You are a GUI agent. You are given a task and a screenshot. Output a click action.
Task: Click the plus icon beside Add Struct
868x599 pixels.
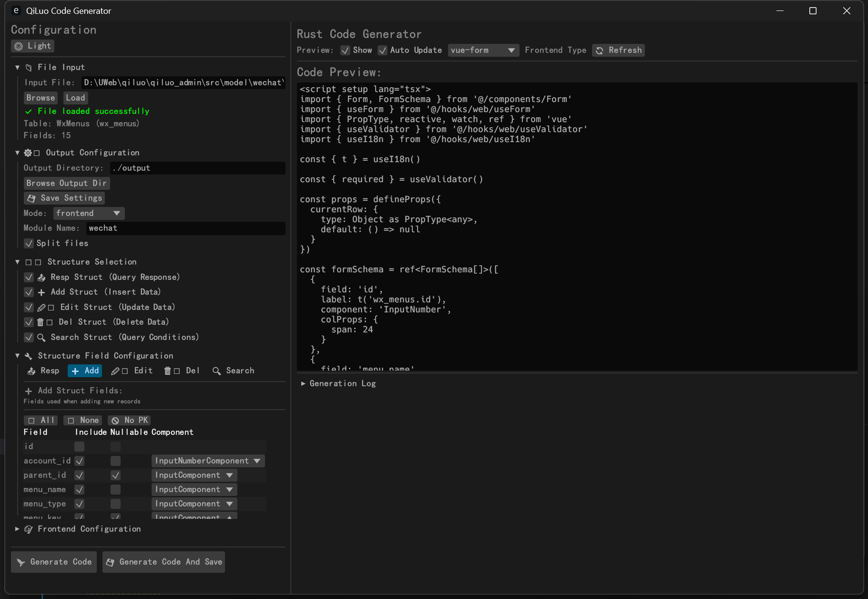41,292
